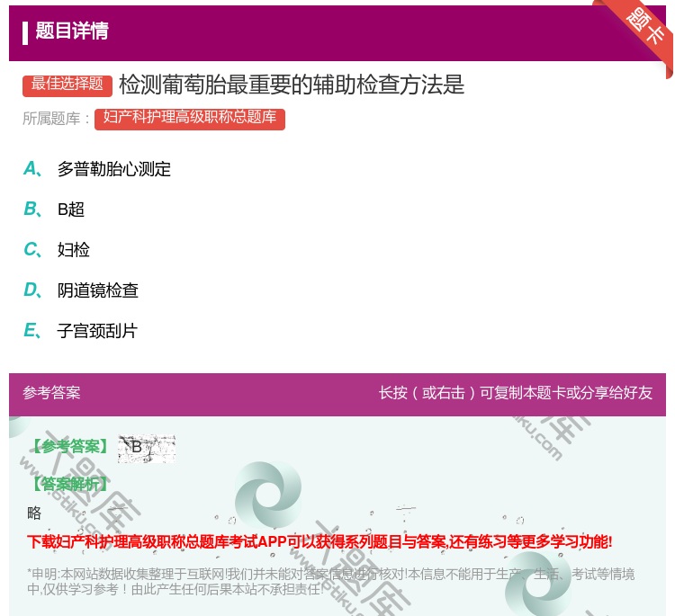Click the 【参考答案】 green label

click(x=70, y=447)
